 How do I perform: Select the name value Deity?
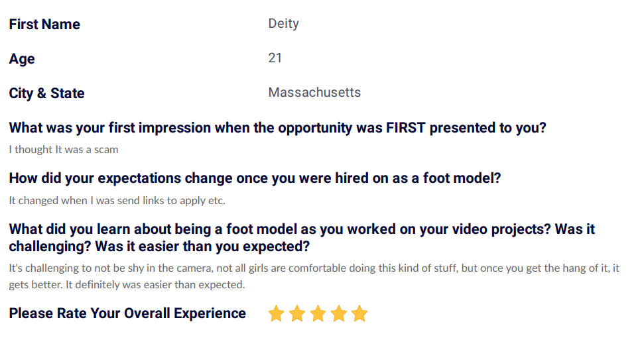283,23
